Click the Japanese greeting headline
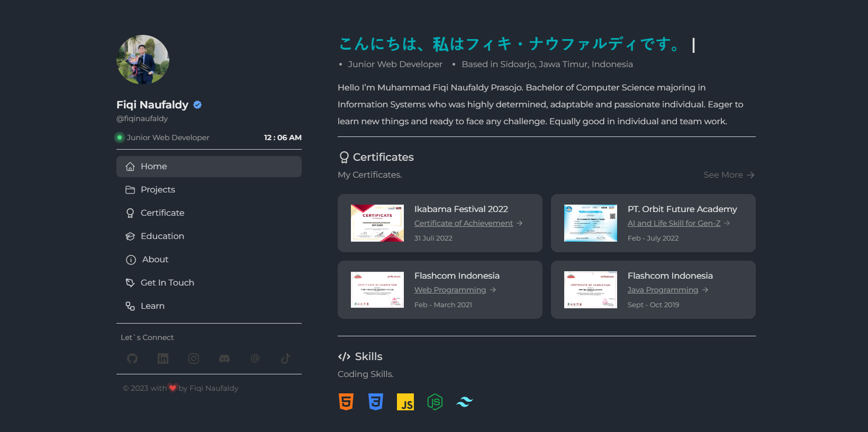868x432 pixels. (x=510, y=44)
